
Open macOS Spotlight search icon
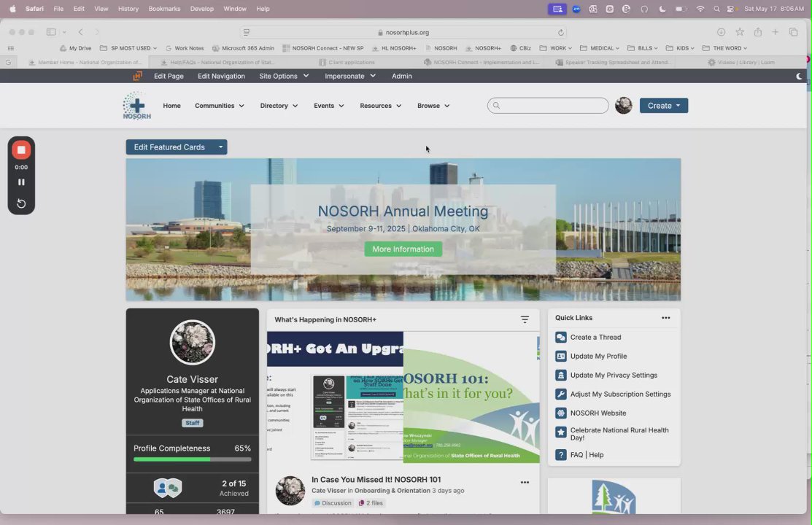click(x=716, y=9)
